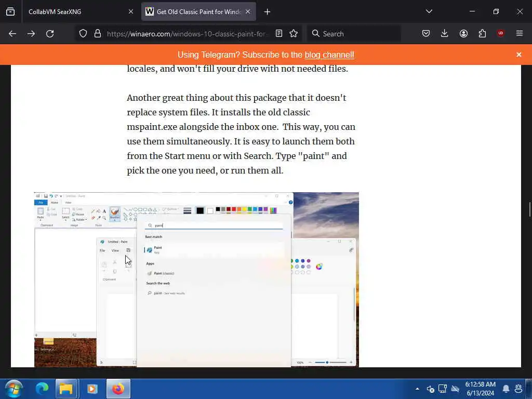Open the Windows Start menu
Viewport: 532px width, 399px height.
pyautogui.click(x=14, y=389)
